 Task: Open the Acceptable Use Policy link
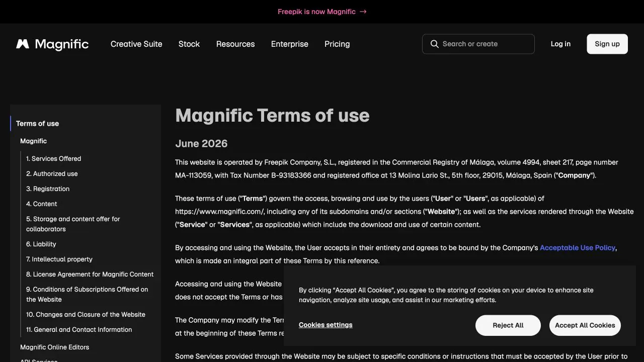point(578,248)
